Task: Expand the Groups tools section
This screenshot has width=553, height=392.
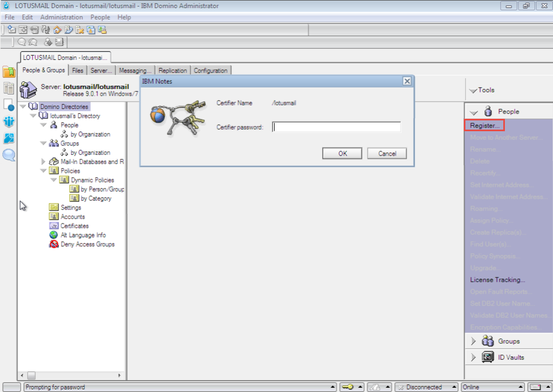Action: (x=474, y=341)
